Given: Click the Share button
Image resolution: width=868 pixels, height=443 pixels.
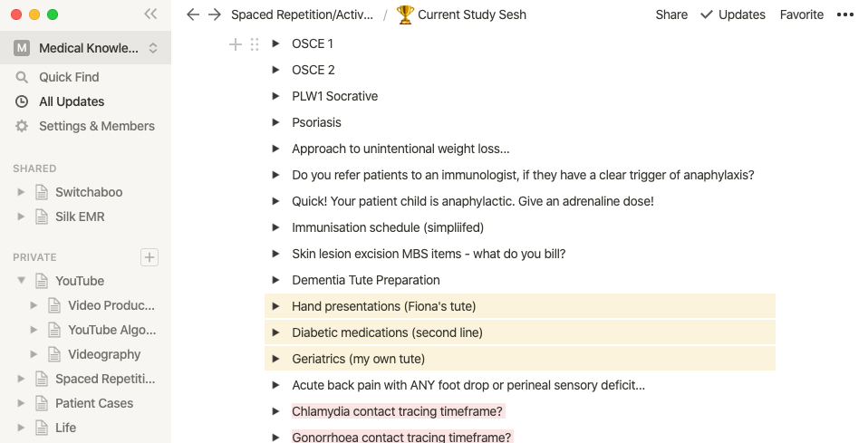Looking at the screenshot, I should coord(671,14).
